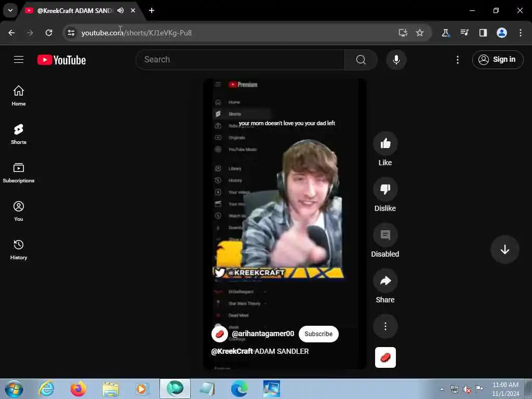Start voice search with microphone
The width and height of the screenshot is (532, 399).
396,60
